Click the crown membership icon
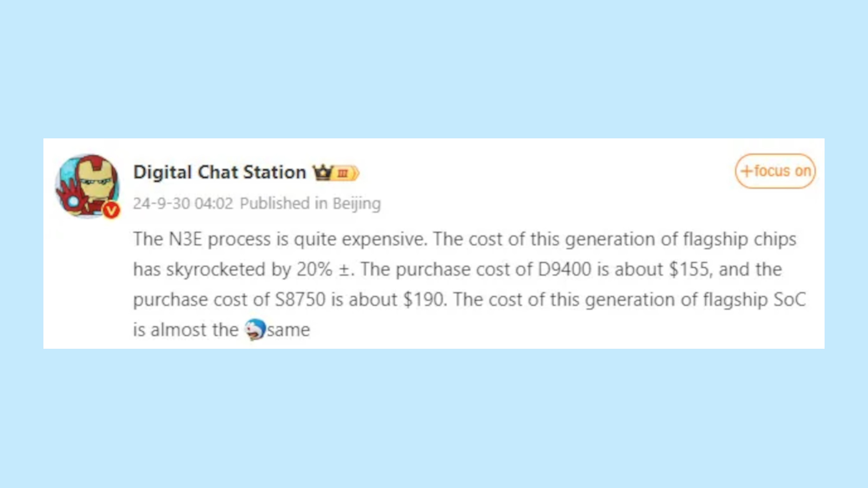Screen dimensions: 868x488 [x=322, y=172]
